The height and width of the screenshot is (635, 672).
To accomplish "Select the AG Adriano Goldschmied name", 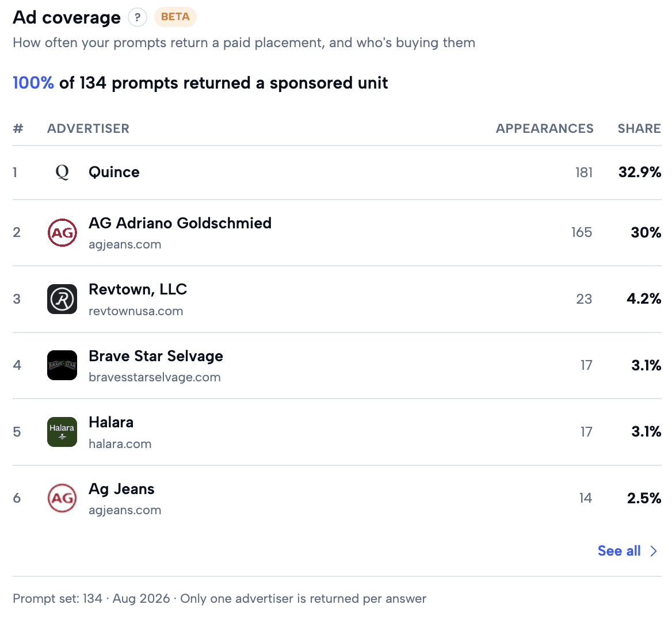I will click(180, 223).
